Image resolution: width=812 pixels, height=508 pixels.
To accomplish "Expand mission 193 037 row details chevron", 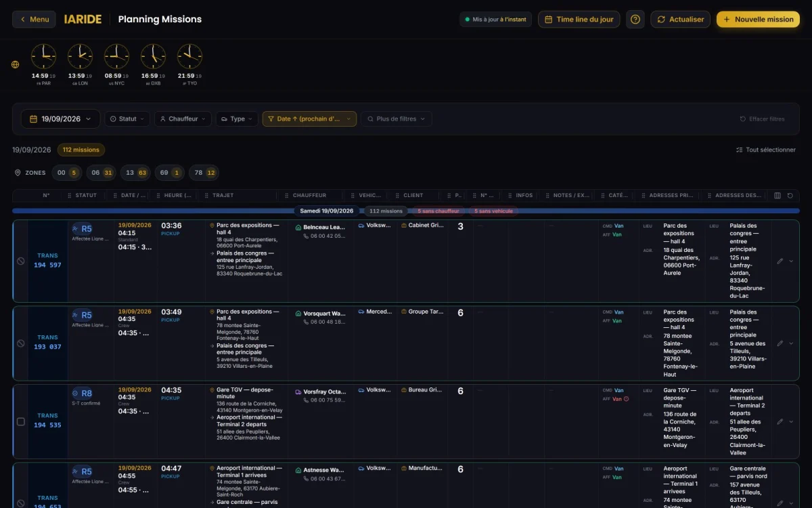I will [x=791, y=343].
